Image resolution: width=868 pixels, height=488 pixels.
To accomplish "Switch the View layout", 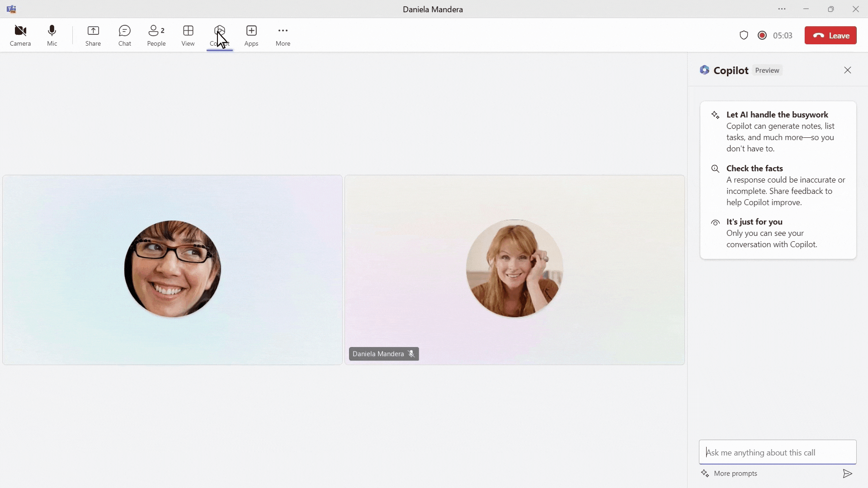I will [x=188, y=34].
